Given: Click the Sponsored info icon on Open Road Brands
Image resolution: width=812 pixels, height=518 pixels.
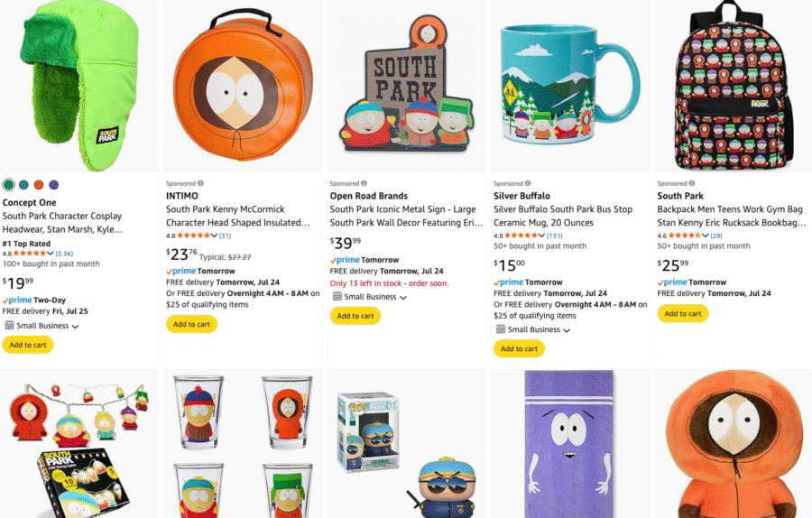Looking at the screenshot, I should click(364, 183).
